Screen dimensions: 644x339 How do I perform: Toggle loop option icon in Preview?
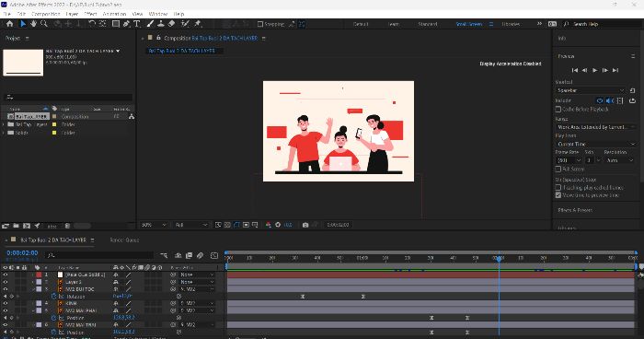[633, 100]
